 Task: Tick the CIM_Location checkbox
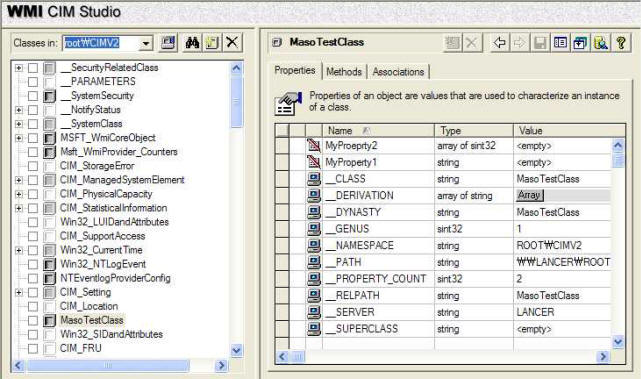(33, 307)
